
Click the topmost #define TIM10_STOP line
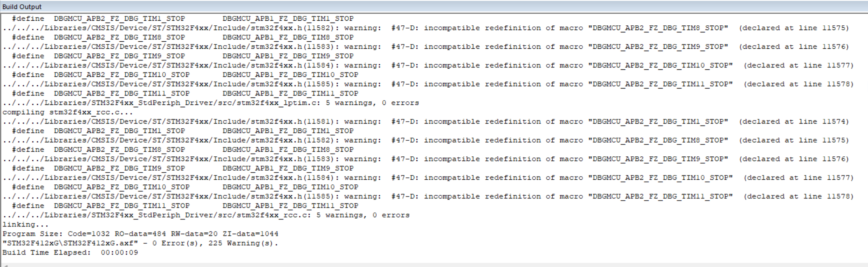[x=185, y=75]
